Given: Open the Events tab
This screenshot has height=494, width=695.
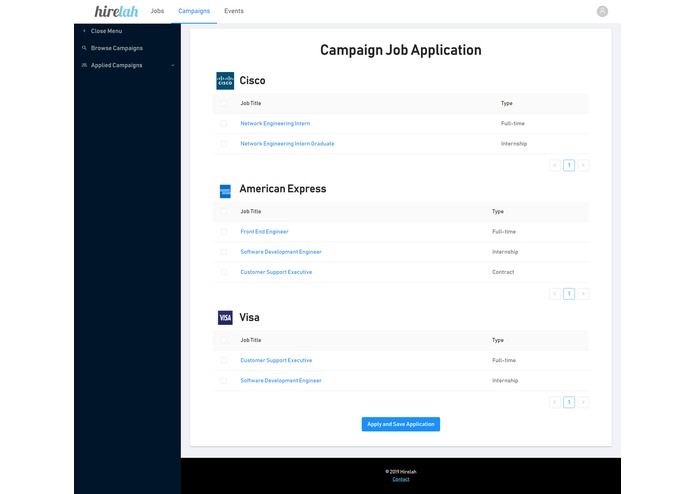Looking at the screenshot, I should (234, 11).
